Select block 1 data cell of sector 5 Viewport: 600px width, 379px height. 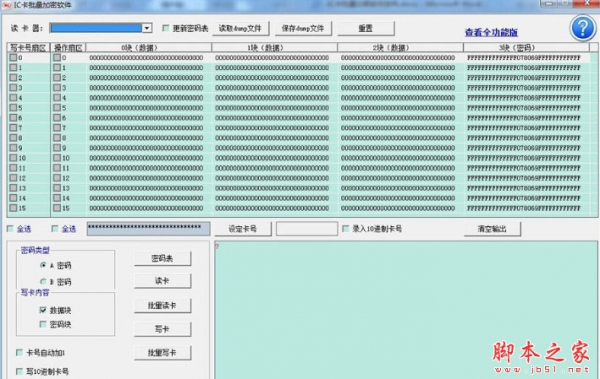274,108
